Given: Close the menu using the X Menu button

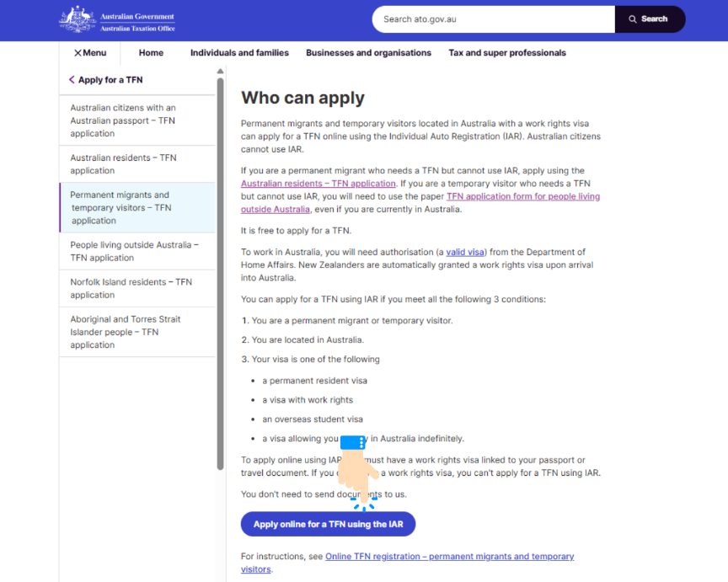Looking at the screenshot, I should pos(90,53).
